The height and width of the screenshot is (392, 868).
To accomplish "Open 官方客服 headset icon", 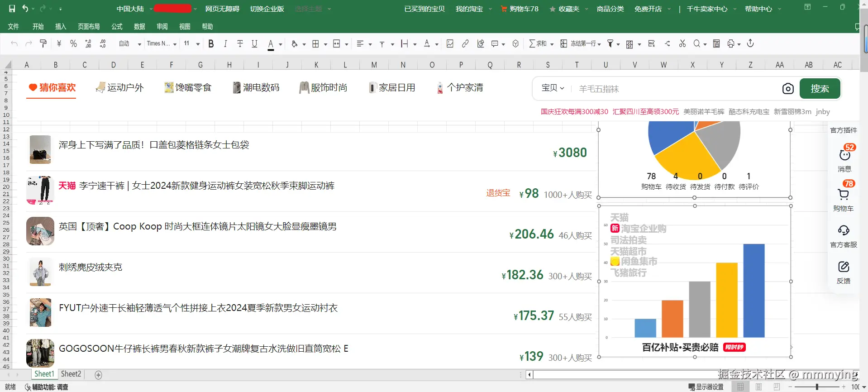I will click(x=844, y=230).
